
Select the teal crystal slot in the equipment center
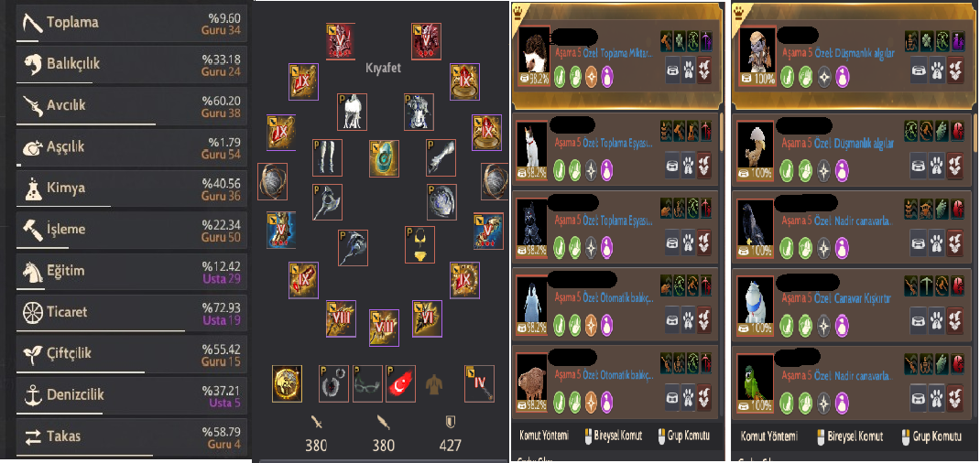[x=384, y=158]
